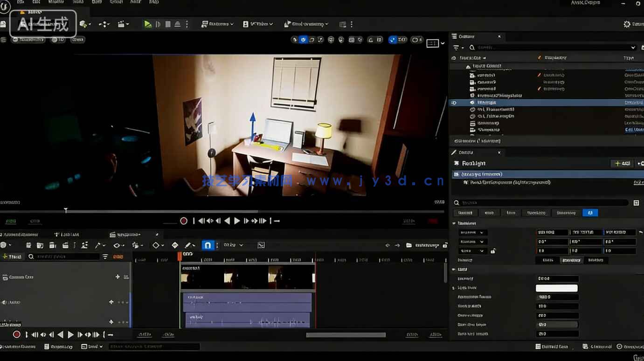Toggle the scale lock icon in Transform
This screenshot has height=361, width=644.
[493, 251]
